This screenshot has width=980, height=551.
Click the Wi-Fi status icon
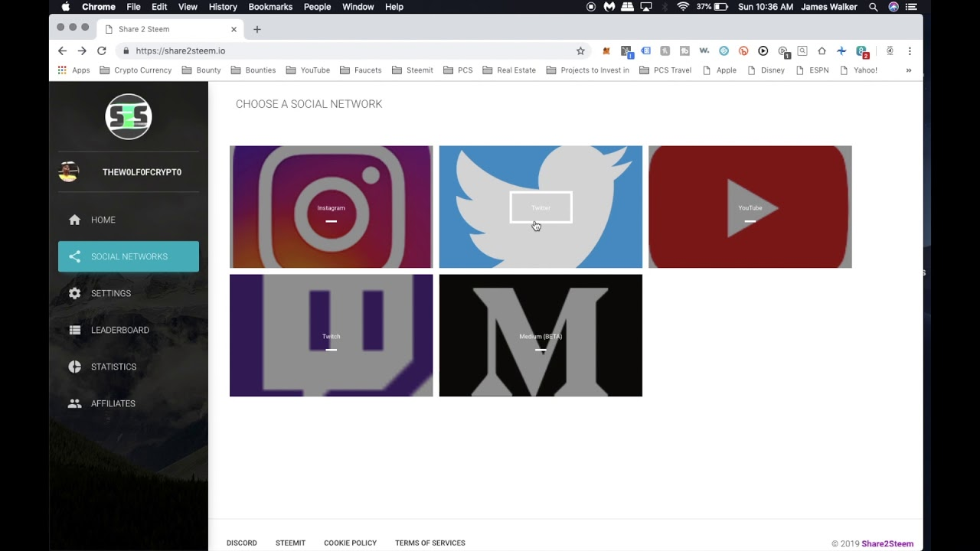click(x=683, y=7)
